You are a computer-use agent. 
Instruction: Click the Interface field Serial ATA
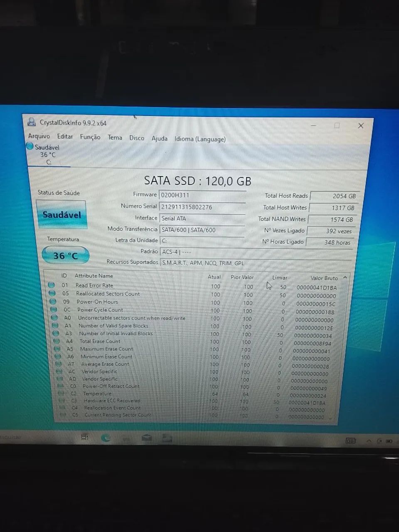pyautogui.click(x=202, y=218)
